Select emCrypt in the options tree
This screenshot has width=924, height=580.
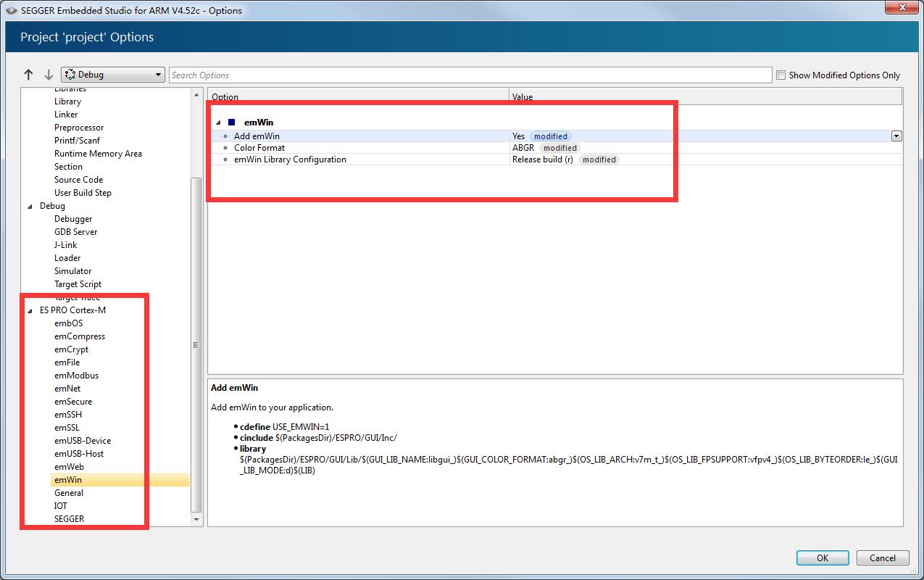click(x=71, y=349)
